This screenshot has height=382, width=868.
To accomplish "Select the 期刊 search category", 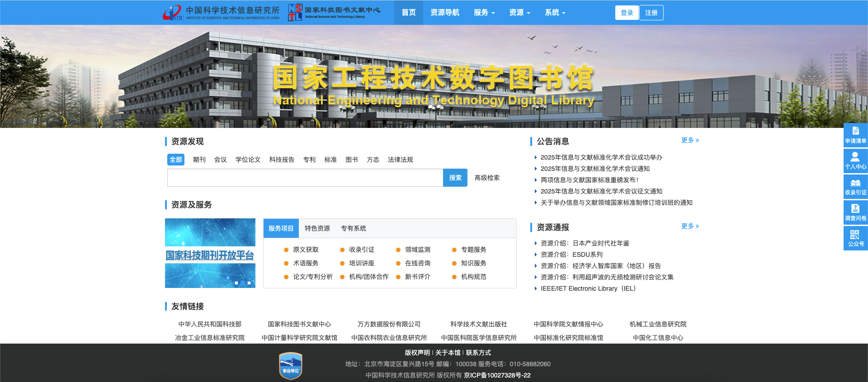I will 199,160.
